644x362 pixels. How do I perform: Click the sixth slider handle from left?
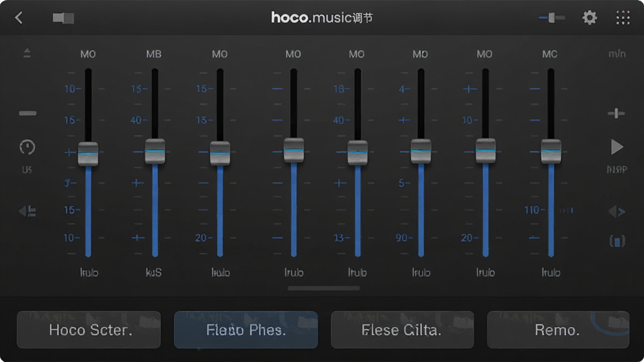coord(421,151)
